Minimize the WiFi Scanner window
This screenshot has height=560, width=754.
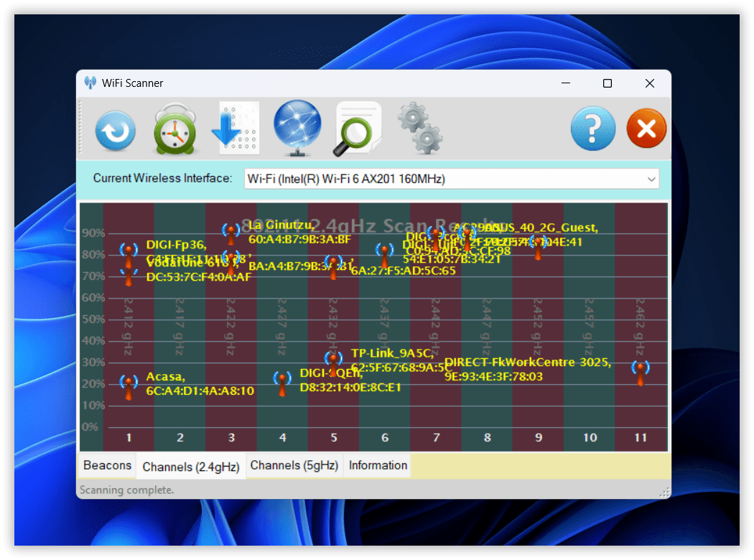pos(566,83)
